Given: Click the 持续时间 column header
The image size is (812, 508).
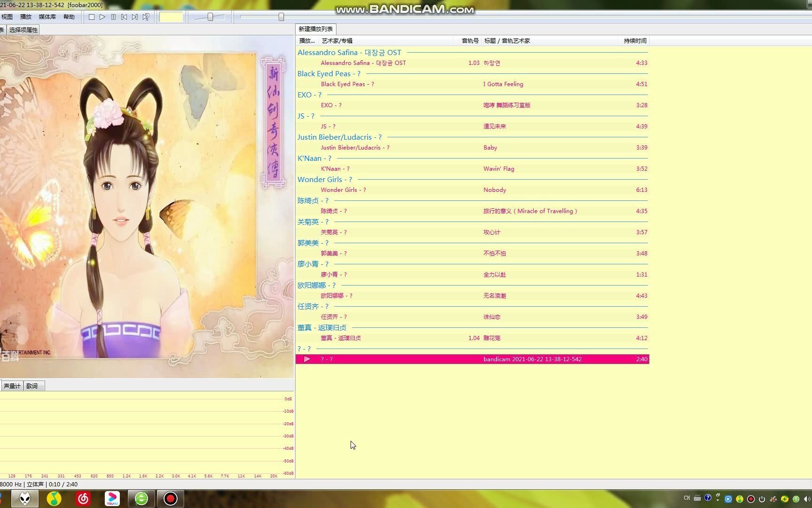Looking at the screenshot, I should point(634,41).
